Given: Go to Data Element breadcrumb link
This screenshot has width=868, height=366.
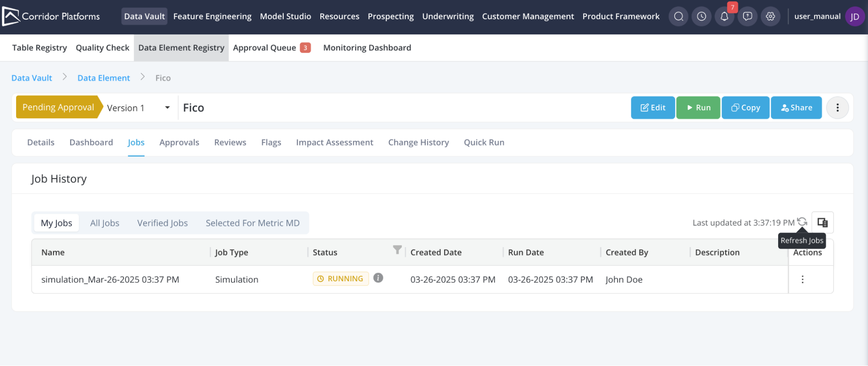Looking at the screenshot, I should point(103,78).
